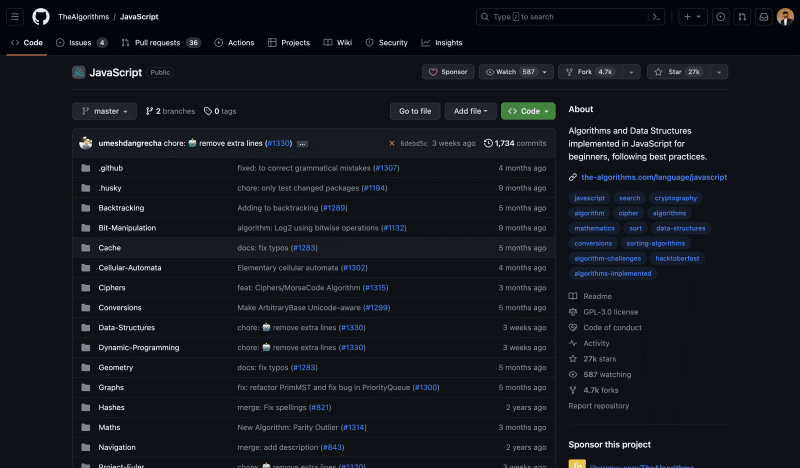
Task: Click the Code of conduct heart icon
Action: (x=573, y=328)
